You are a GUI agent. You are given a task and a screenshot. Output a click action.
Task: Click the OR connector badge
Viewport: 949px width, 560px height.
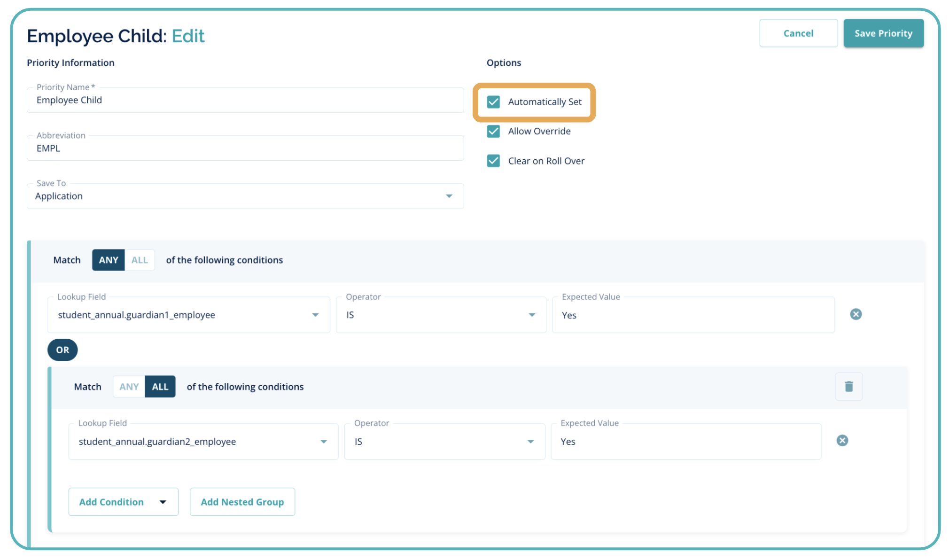coord(62,350)
